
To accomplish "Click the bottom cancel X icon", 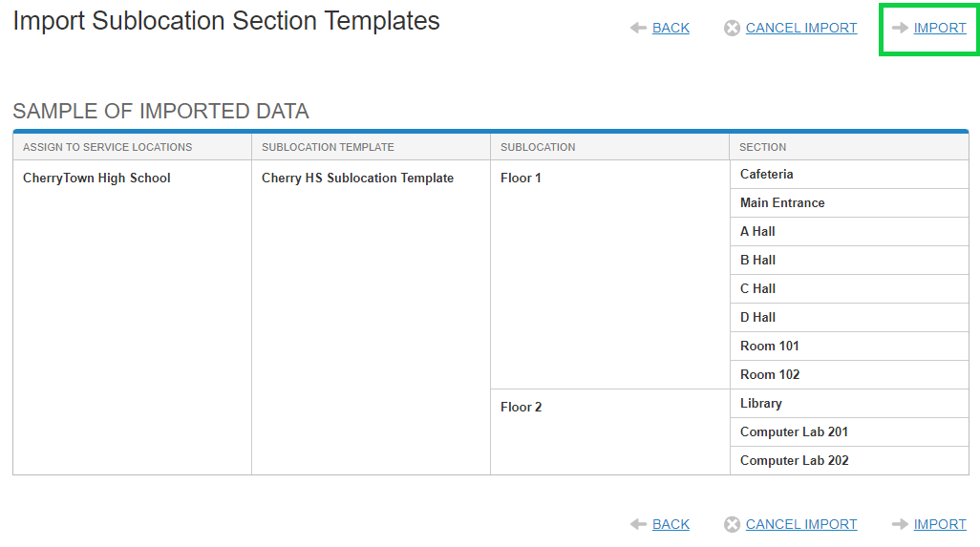I will pos(732,524).
